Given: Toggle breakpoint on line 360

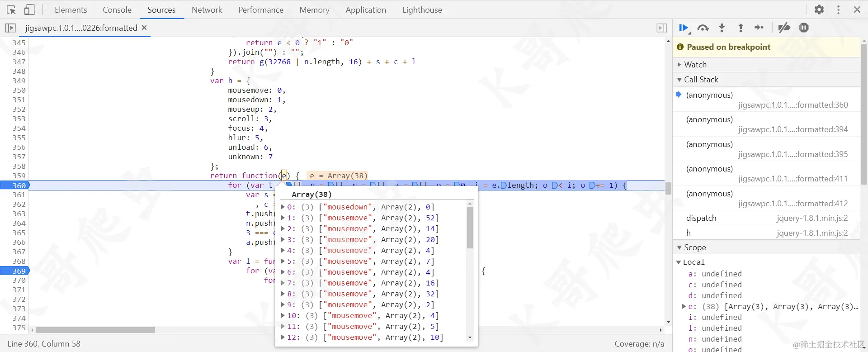Looking at the screenshot, I should coord(15,186).
